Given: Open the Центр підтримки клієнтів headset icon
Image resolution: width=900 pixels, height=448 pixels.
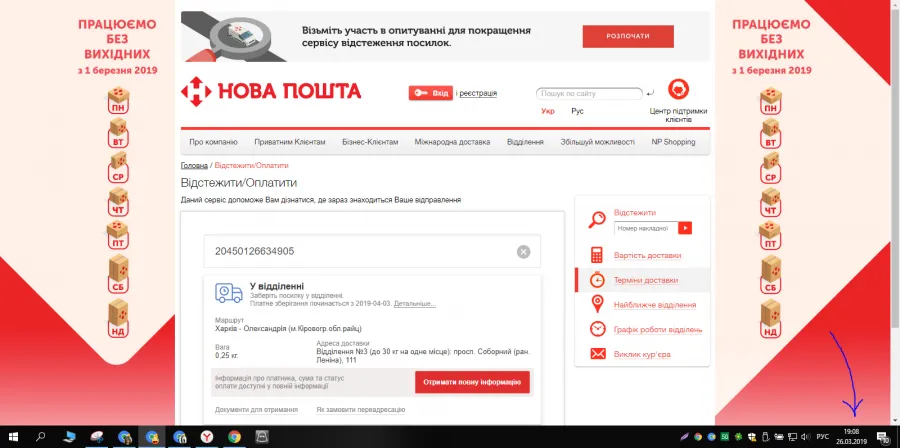Looking at the screenshot, I should (x=678, y=89).
